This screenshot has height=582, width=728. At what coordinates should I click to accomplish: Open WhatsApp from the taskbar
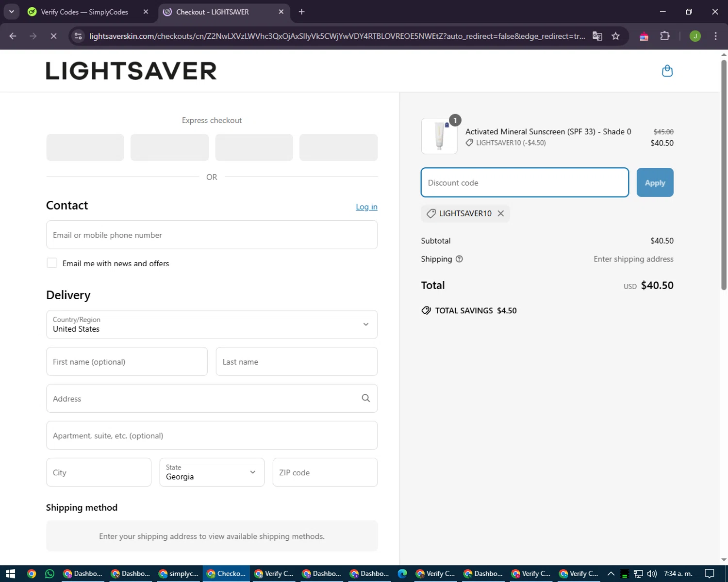coord(50,574)
